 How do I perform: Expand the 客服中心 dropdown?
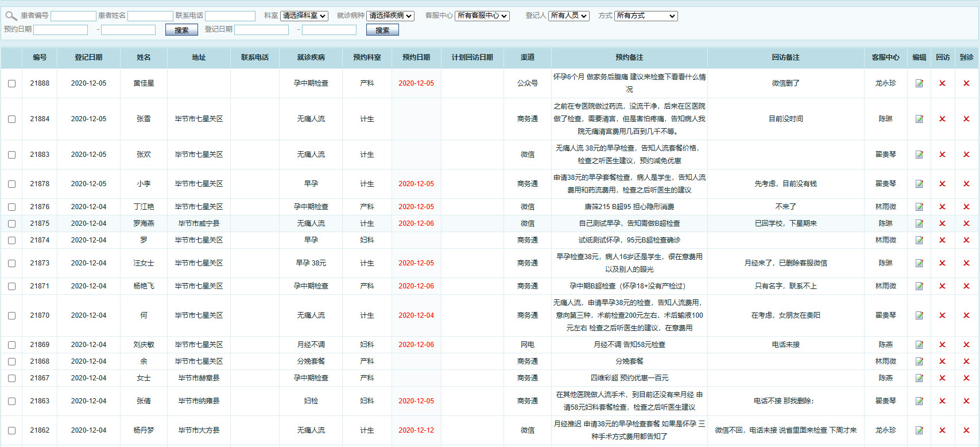482,16
